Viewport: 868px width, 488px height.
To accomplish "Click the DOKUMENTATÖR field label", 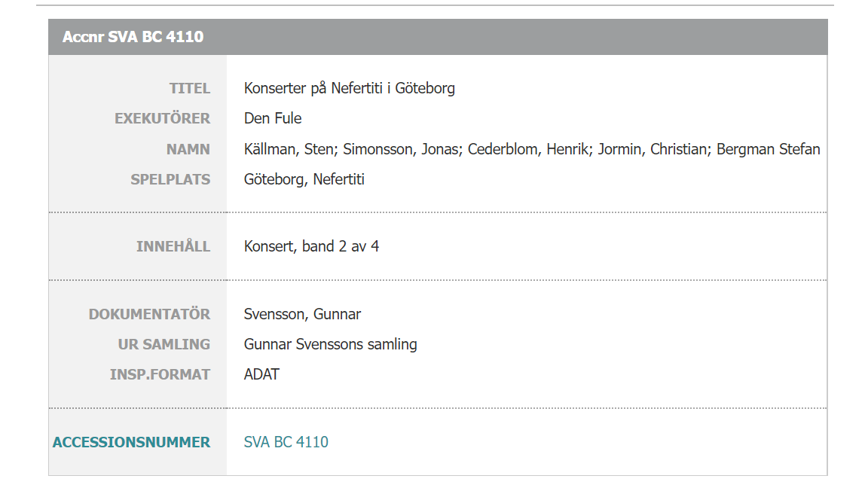I will (x=149, y=314).
